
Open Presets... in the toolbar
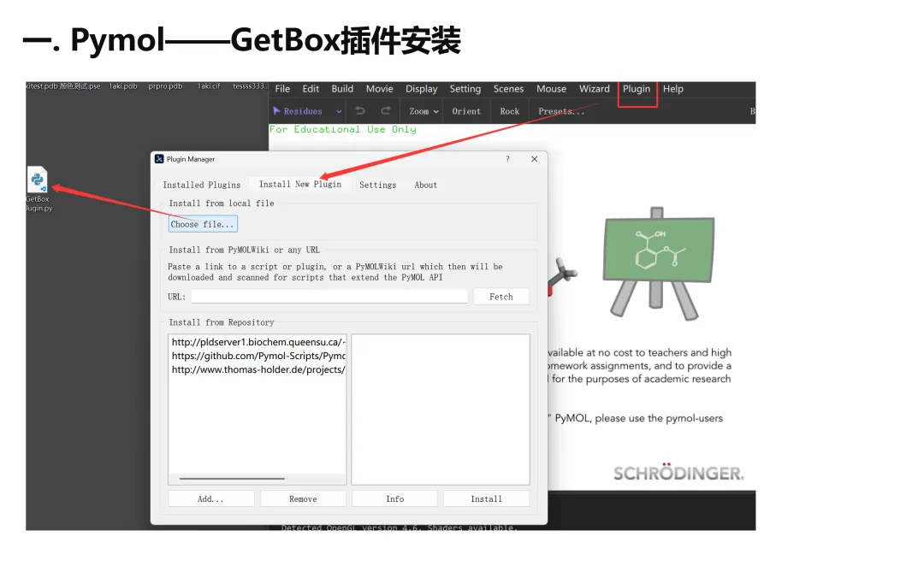click(x=561, y=111)
